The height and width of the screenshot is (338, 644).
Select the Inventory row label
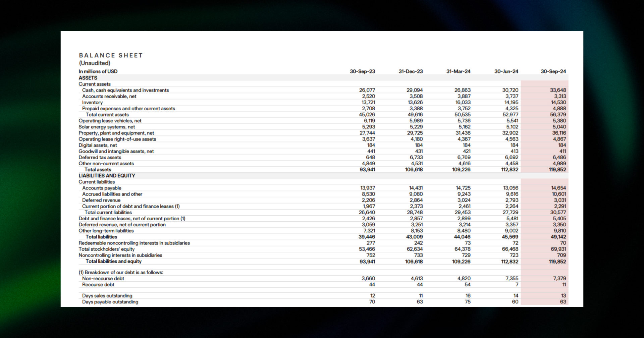point(92,102)
